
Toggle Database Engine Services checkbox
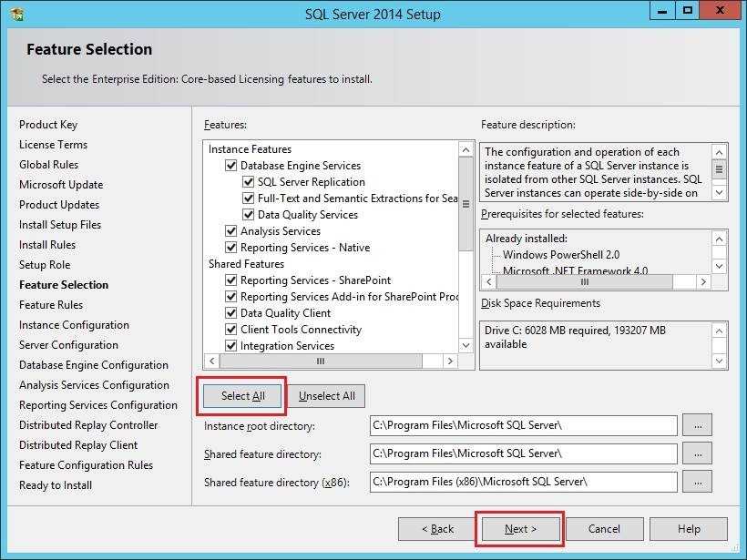[x=231, y=165]
